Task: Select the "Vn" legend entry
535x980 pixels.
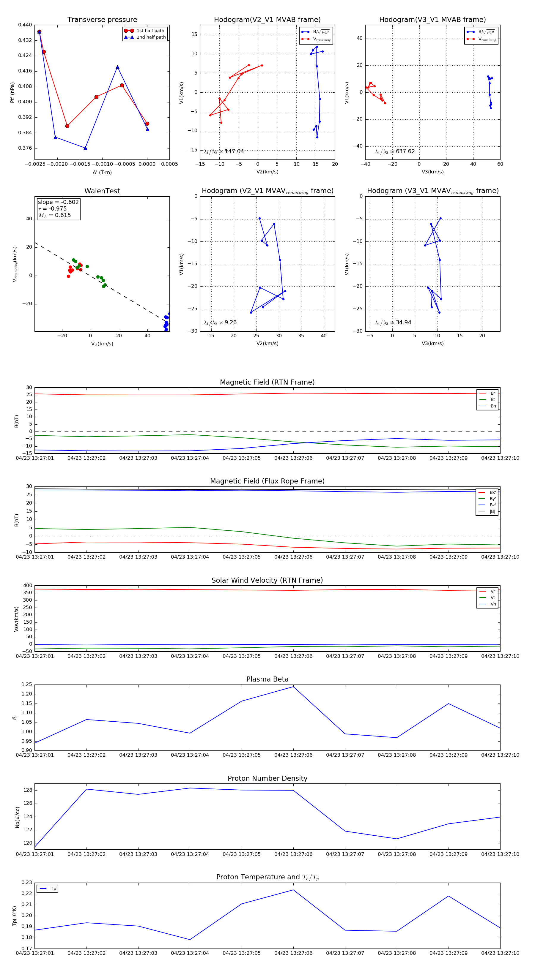Action: [487, 604]
